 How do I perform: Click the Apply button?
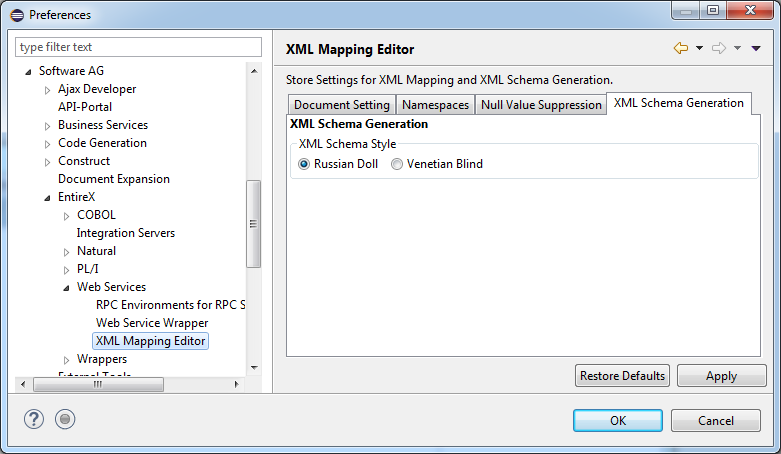(721, 376)
